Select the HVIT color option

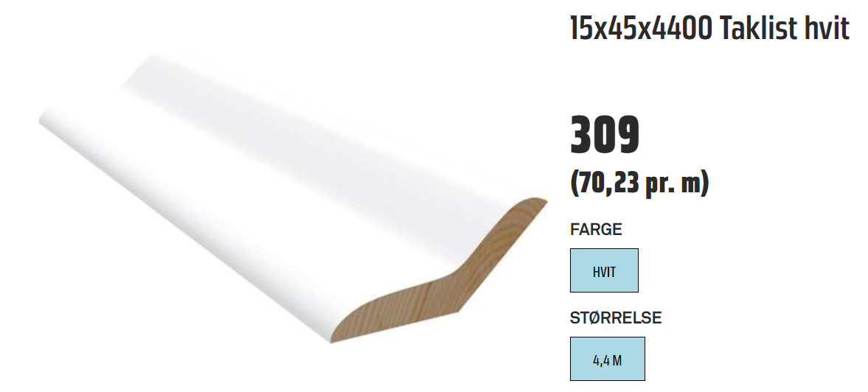tap(604, 270)
